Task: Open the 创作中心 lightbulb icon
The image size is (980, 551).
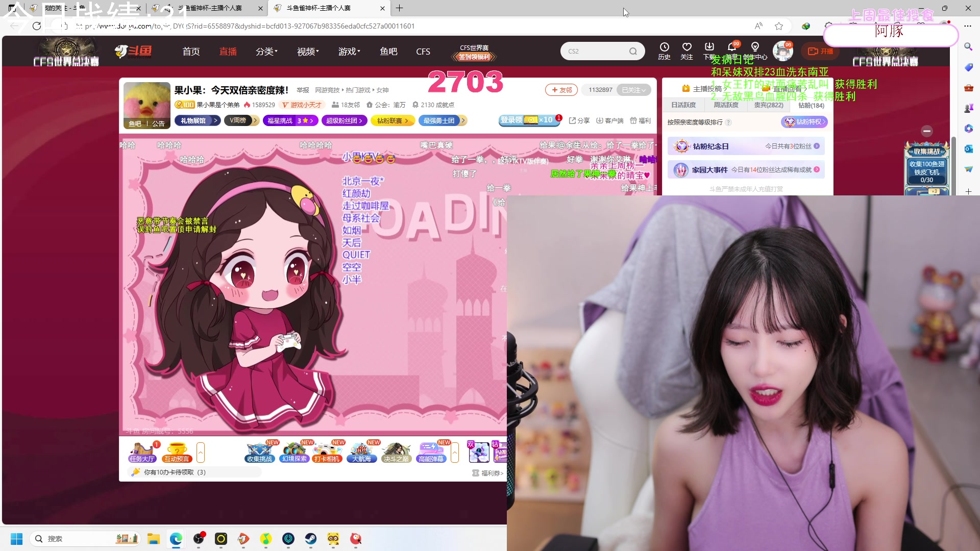Action: pos(755,47)
